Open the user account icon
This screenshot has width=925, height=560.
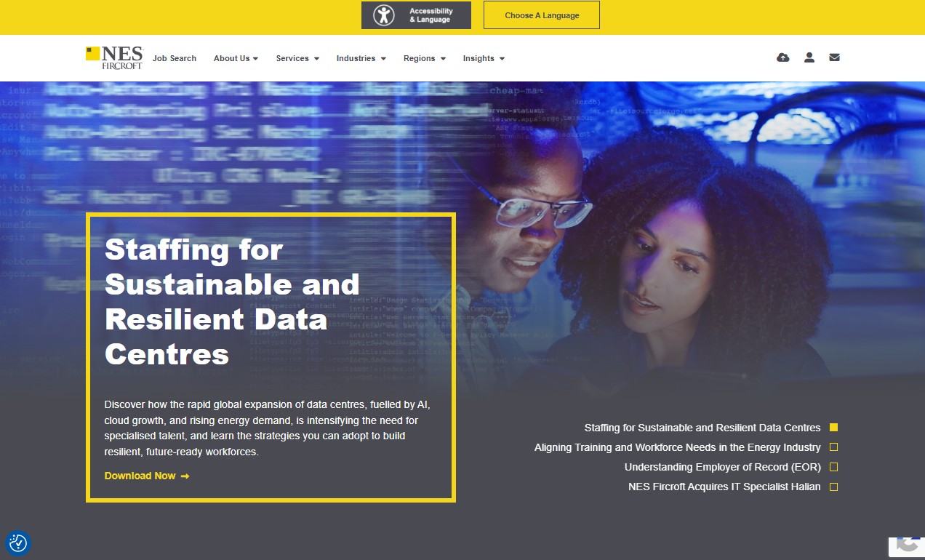pyautogui.click(x=809, y=57)
